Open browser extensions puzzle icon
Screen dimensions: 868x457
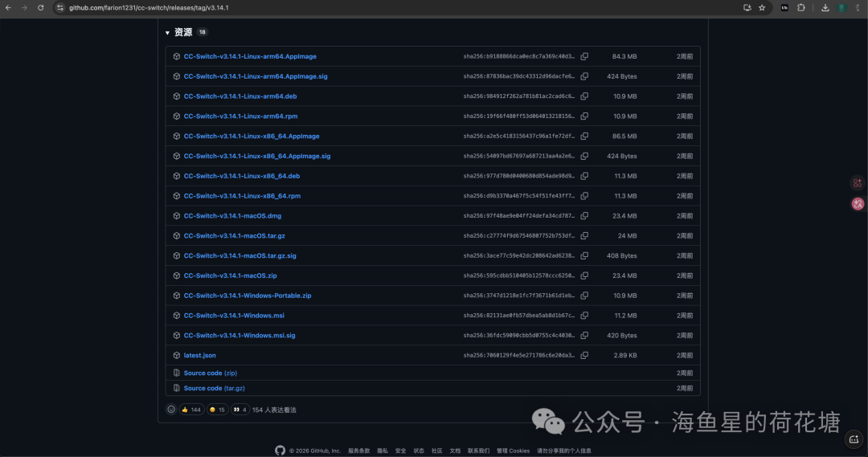pyautogui.click(x=801, y=8)
